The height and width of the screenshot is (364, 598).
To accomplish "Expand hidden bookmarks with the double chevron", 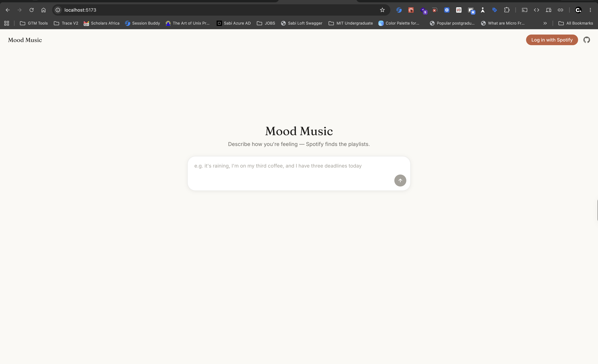I will [x=545, y=23].
